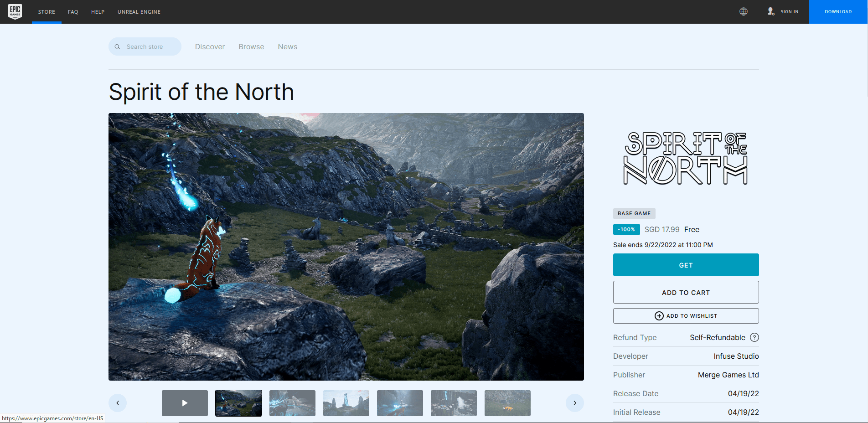Screen dimensions: 868x423
Task: Go to the Discover tab
Action: click(210, 46)
